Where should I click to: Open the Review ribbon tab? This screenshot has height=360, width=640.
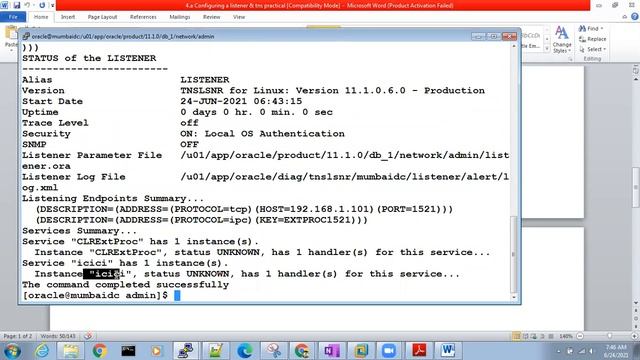(x=211, y=17)
